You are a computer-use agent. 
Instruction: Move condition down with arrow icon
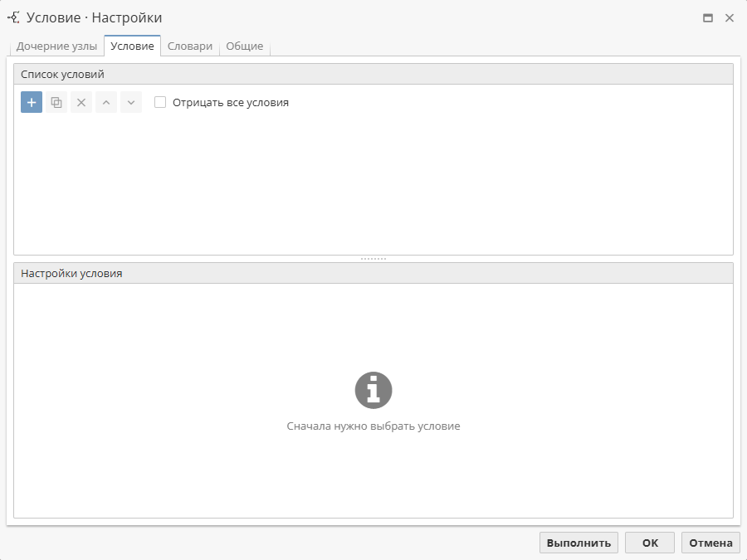(131, 103)
